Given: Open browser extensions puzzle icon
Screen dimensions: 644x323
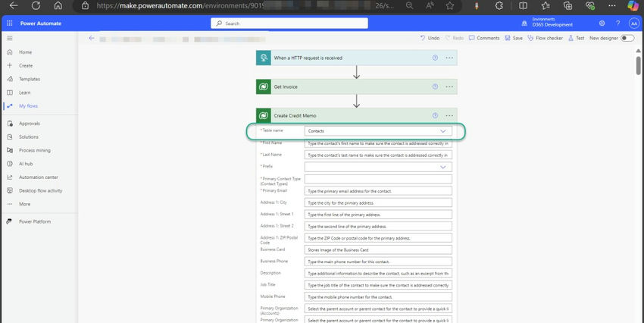Looking at the screenshot, I should click(499, 6).
